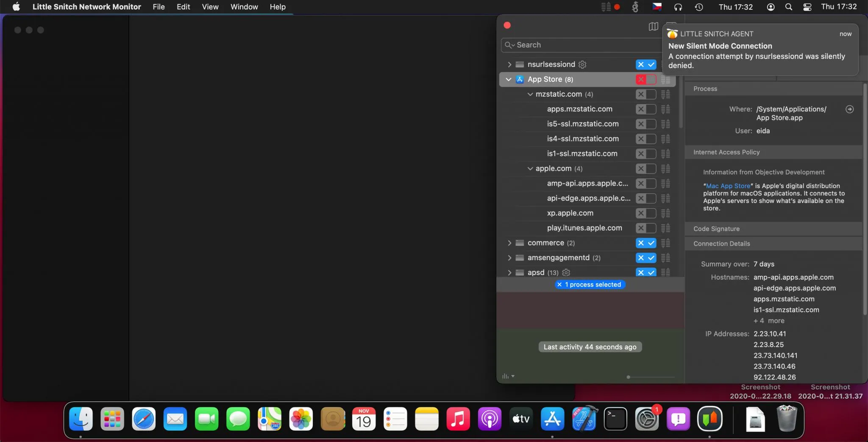This screenshot has width=868, height=442.
Task: Open the Window menu
Action: [x=244, y=7]
